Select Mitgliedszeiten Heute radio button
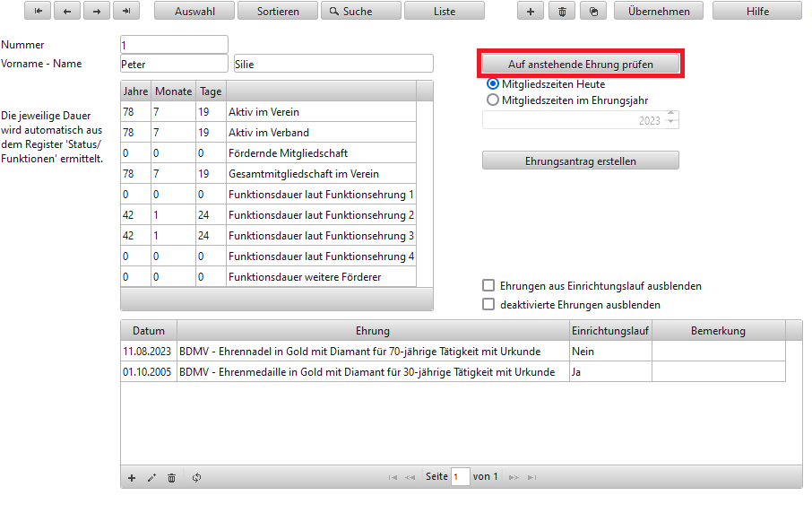 pos(492,83)
